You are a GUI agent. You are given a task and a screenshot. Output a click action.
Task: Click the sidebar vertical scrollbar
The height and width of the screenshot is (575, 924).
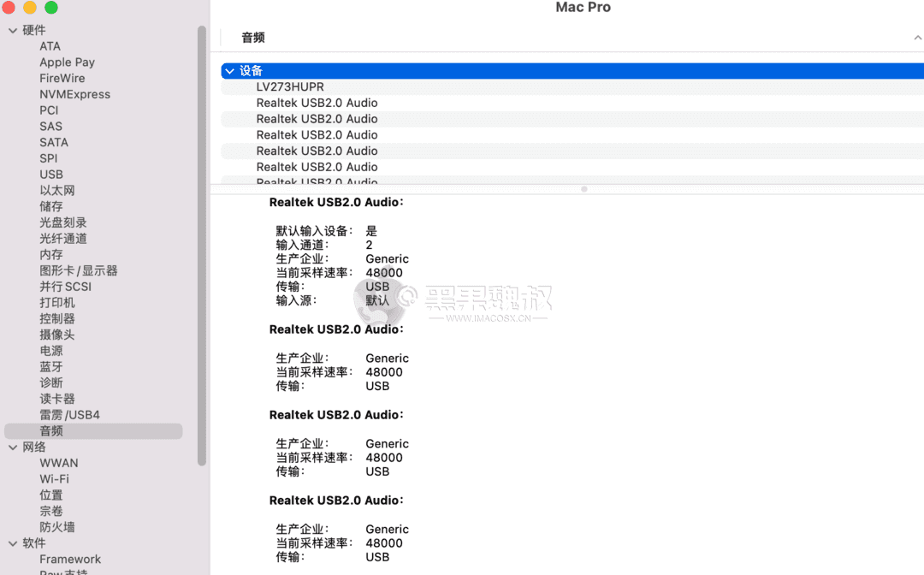click(202, 246)
